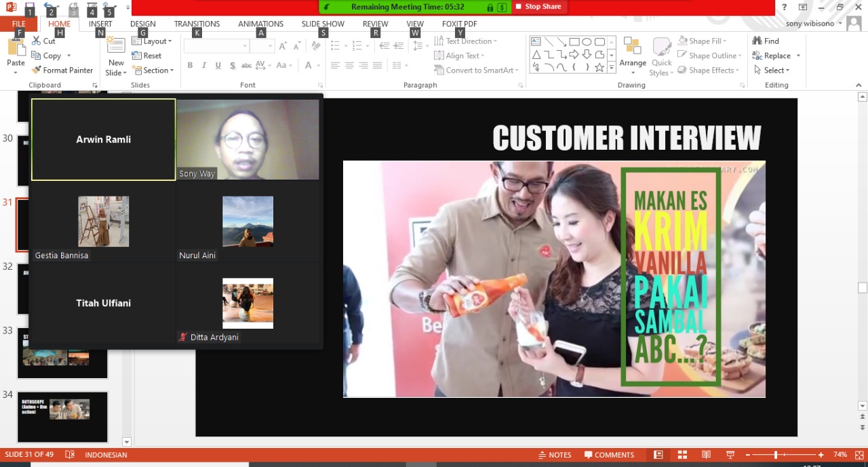Increase list indent level

tap(399, 46)
